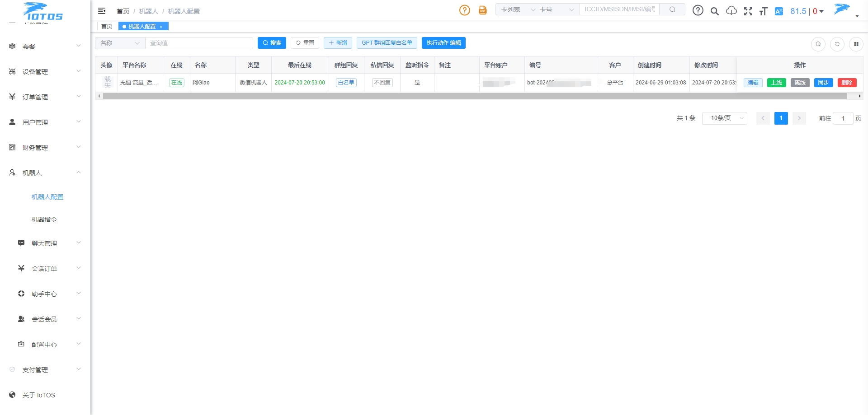The width and height of the screenshot is (868, 415).
Task: Collapse the 机器人 sidebar menu
Action: click(x=45, y=173)
